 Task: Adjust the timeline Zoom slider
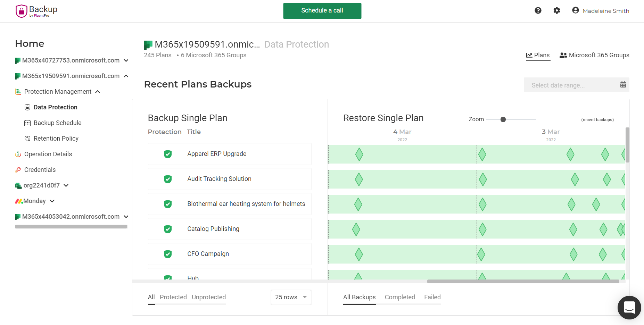tap(503, 119)
